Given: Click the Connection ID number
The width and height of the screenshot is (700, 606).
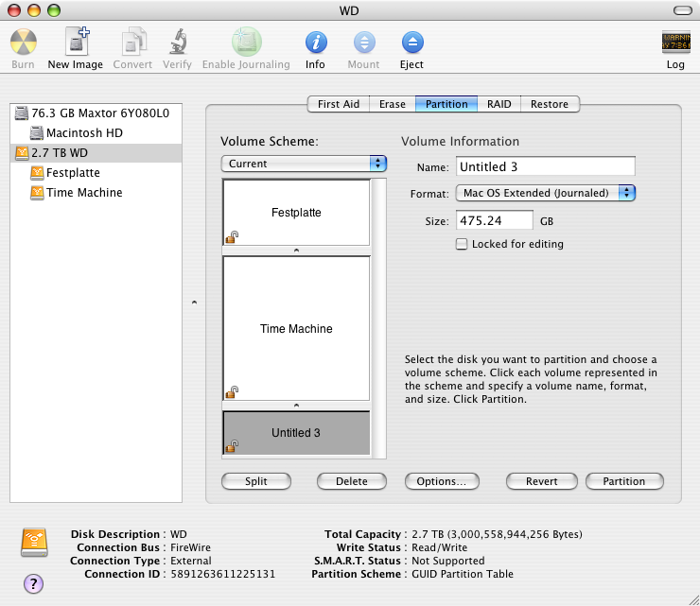Looking at the screenshot, I should [222, 574].
